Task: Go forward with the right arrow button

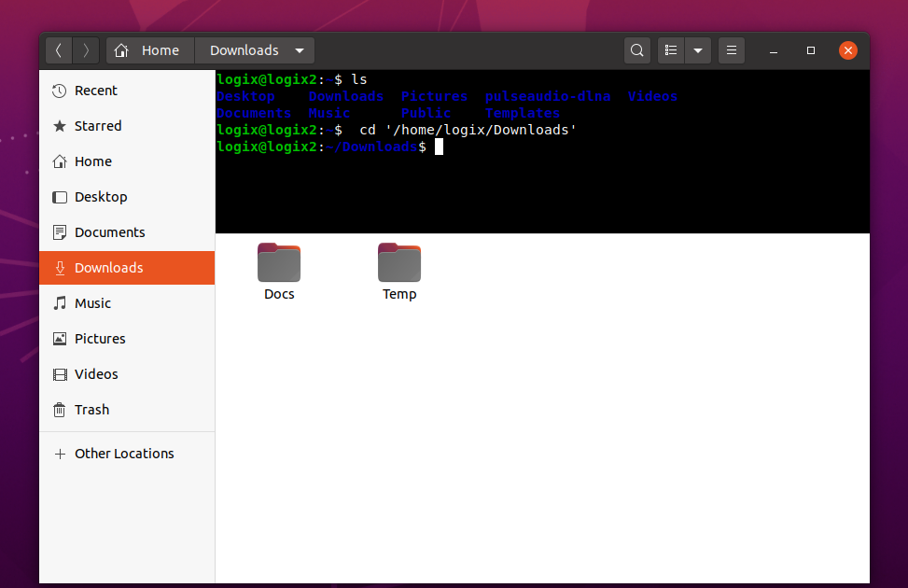Action: click(86, 51)
